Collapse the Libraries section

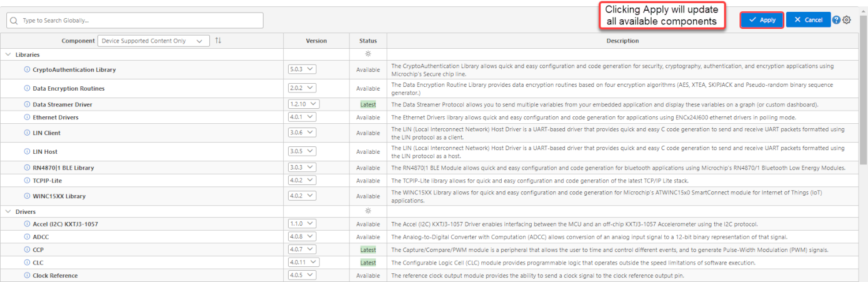pyautogui.click(x=8, y=55)
